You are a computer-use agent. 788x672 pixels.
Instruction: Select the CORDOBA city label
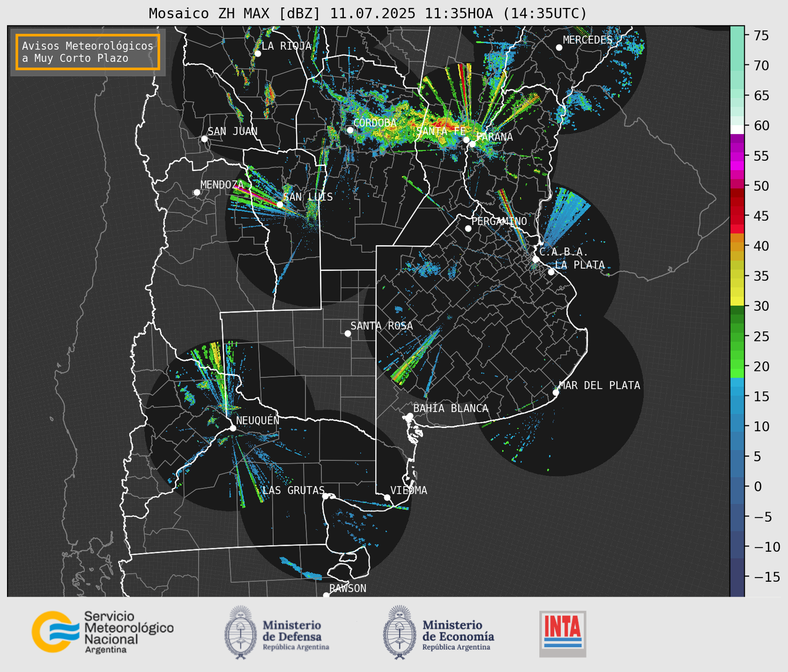(x=375, y=122)
